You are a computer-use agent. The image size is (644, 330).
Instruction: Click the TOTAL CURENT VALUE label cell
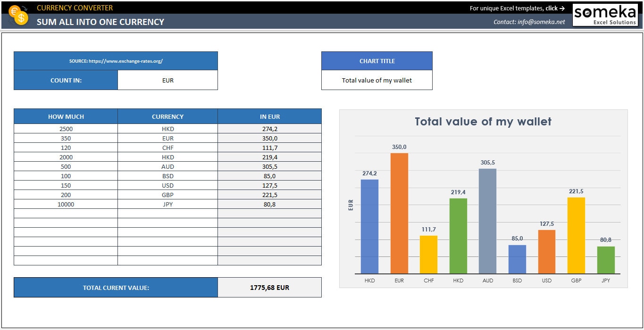click(x=116, y=287)
